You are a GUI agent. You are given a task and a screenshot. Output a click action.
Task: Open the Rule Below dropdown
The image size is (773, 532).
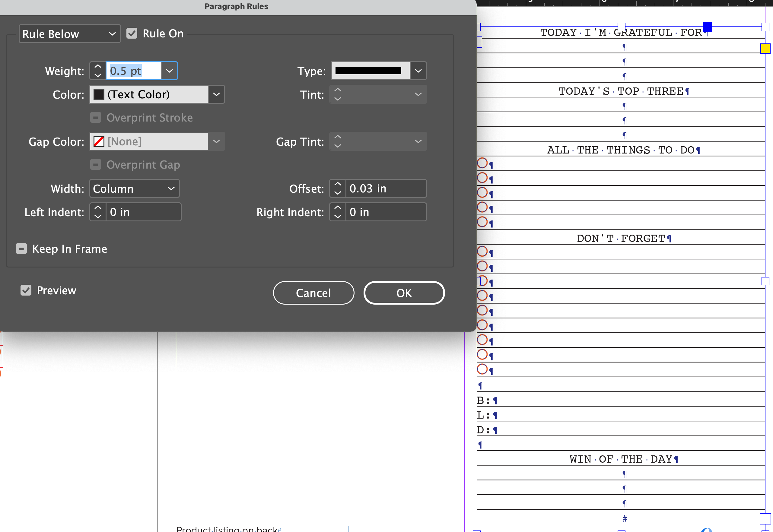point(69,34)
